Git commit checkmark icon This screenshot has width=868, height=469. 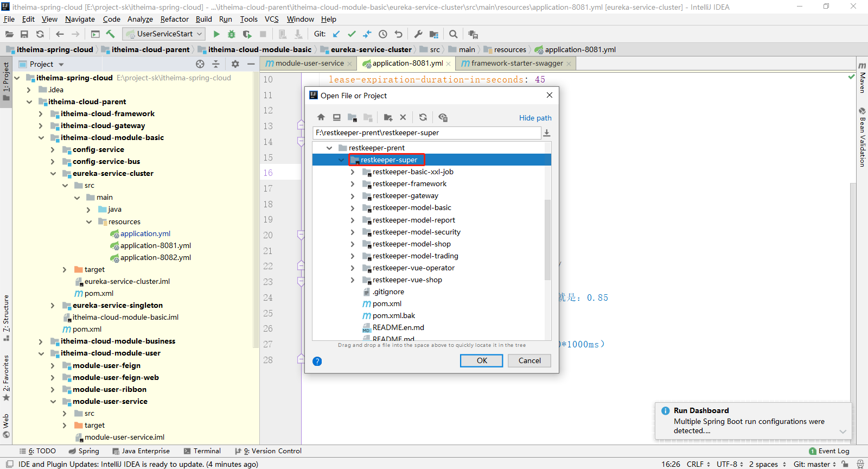coord(352,34)
